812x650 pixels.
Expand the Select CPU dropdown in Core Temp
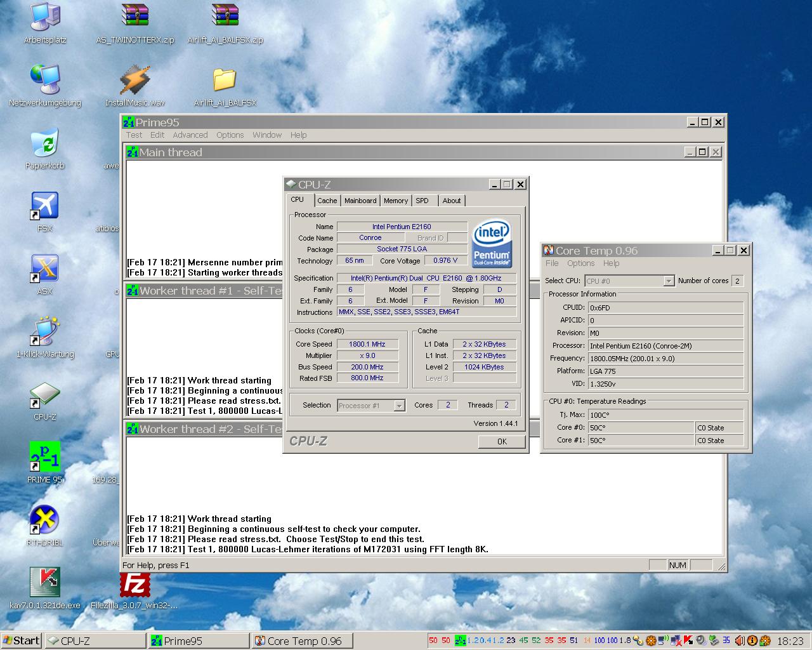pyautogui.click(x=668, y=281)
